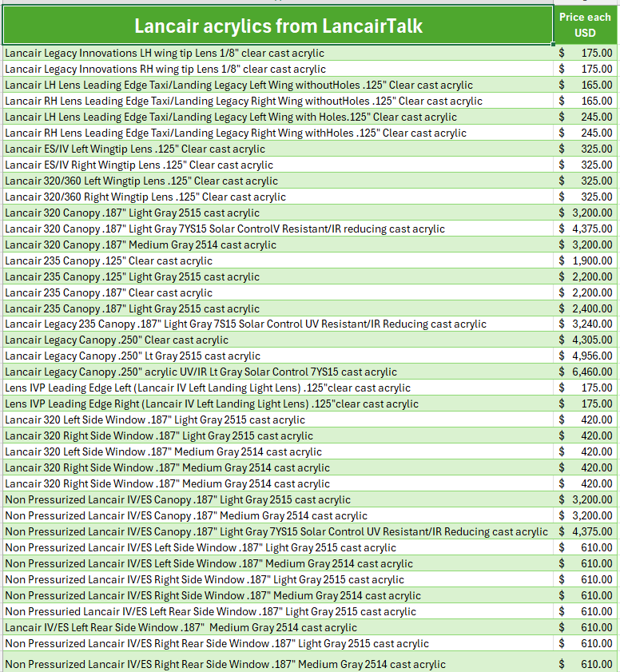The image size is (620, 672).
Task: Click RH Leading Edge Lens withHoles description
Action: pyautogui.click(x=236, y=133)
